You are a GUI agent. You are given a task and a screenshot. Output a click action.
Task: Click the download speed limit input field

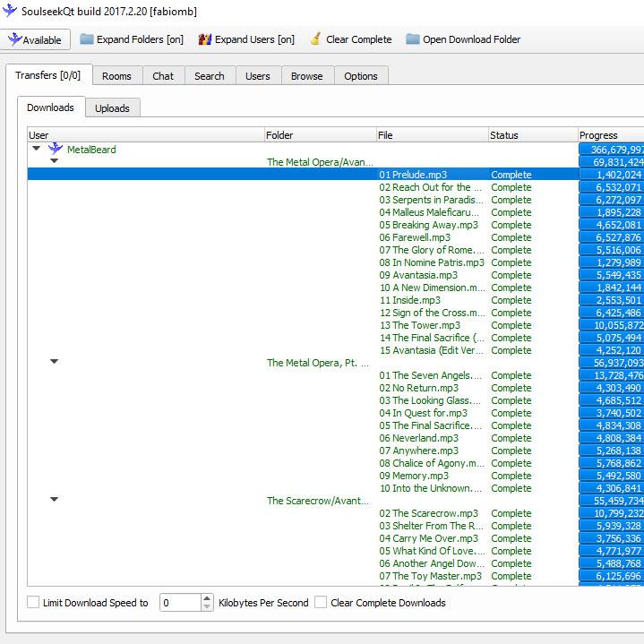[180, 603]
